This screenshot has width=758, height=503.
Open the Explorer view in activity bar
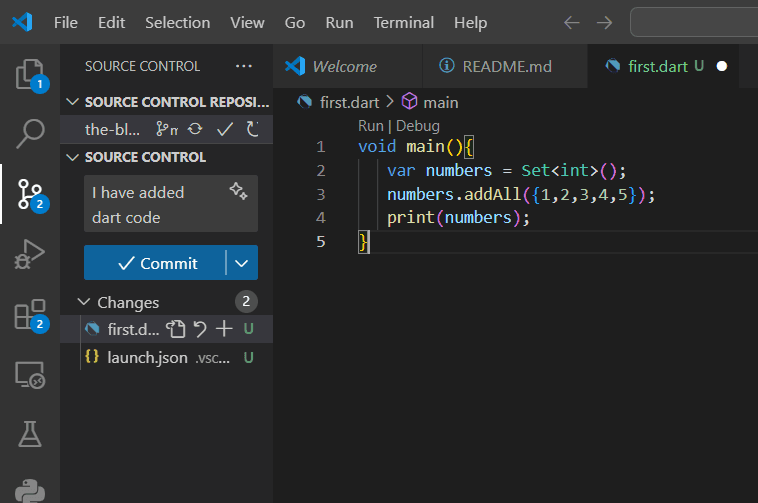[29, 74]
